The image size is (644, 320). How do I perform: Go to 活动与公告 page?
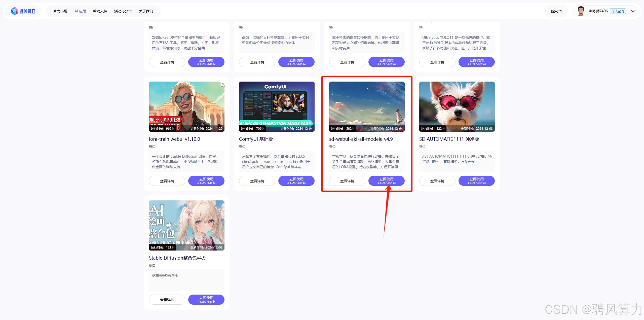[123, 11]
